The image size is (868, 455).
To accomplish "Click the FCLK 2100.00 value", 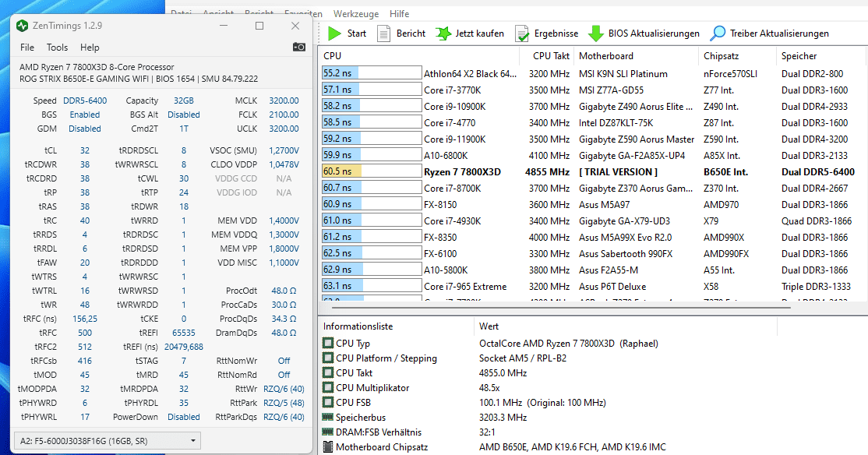I will [284, 115].
